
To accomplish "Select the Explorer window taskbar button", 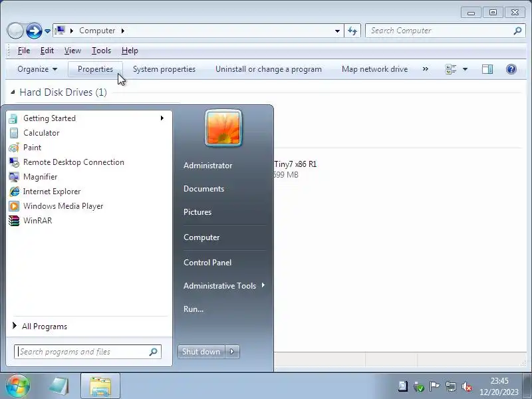I will [x=100, y=386].
